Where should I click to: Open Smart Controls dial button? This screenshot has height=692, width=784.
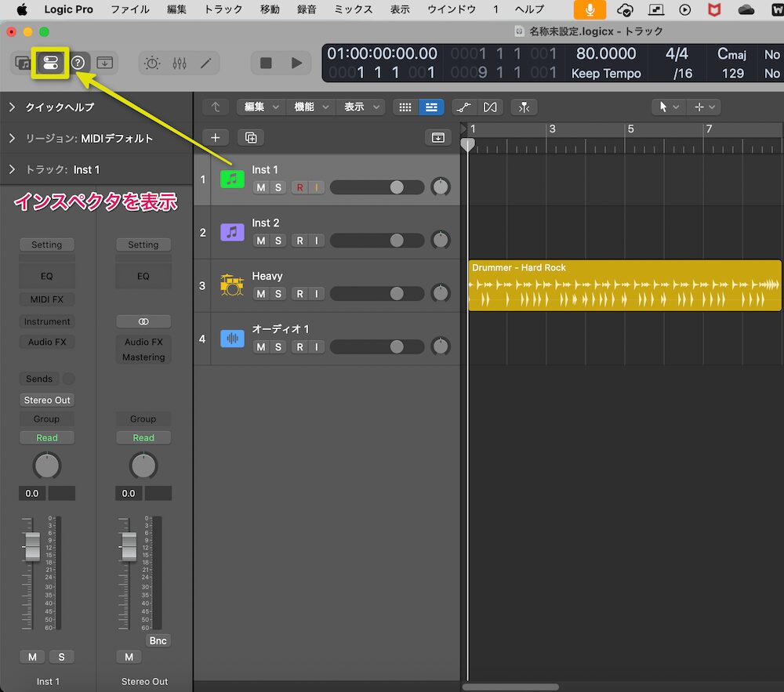(152, 63)
